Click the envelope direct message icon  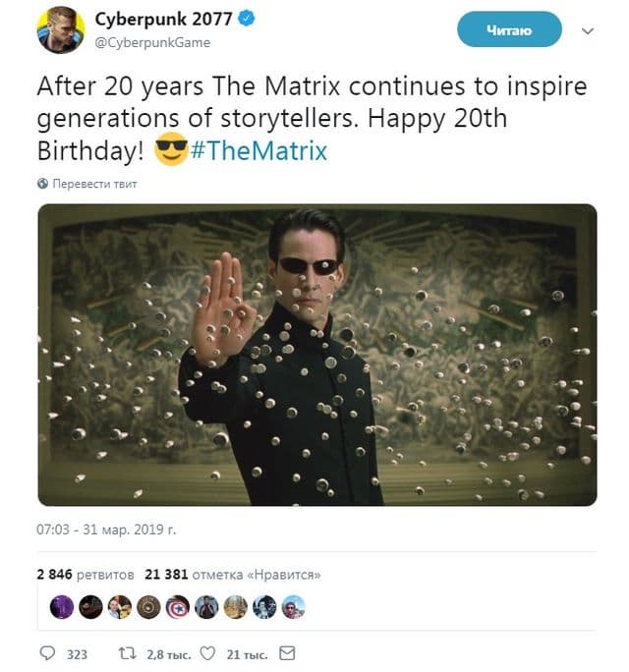tap(287, 653)
